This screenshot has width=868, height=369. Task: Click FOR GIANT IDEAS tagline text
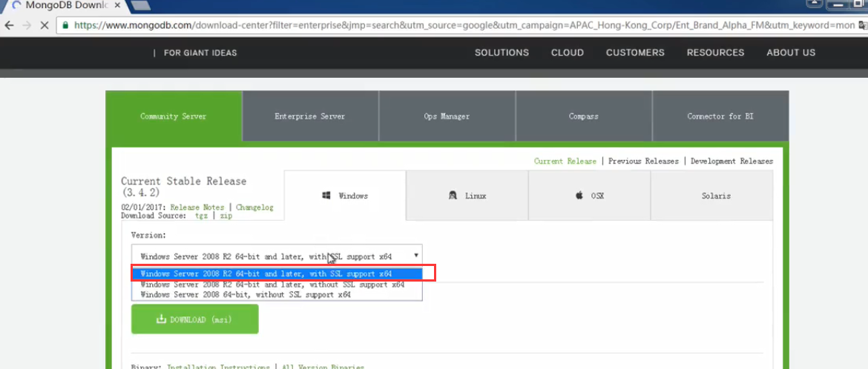coord(200,53)
